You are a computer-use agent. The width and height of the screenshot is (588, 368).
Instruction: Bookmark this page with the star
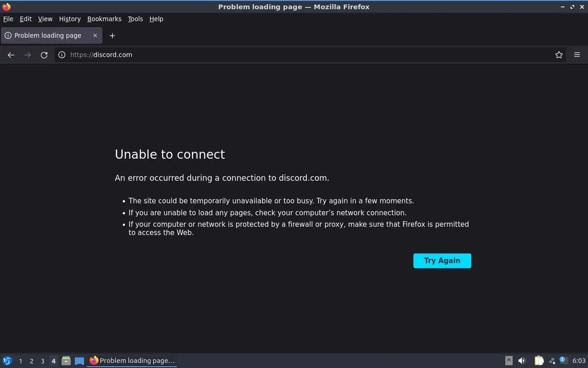click(x=559, y=55)
